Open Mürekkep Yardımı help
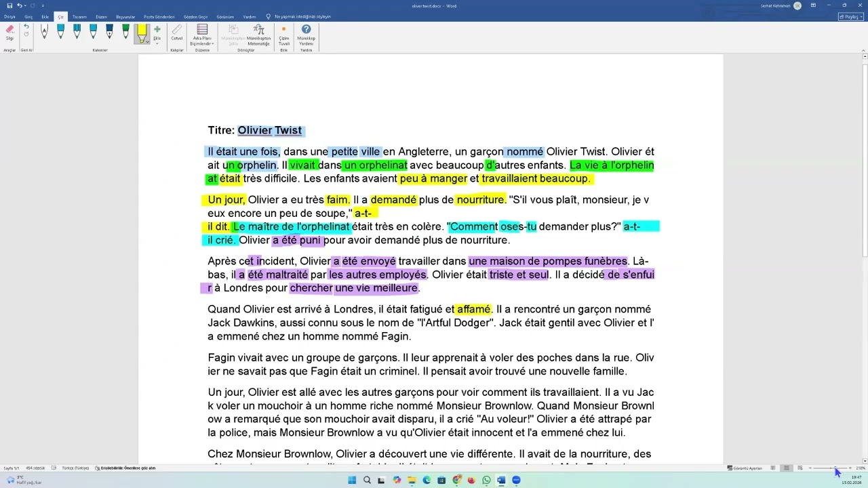The width and height of the screenshot is (868, 488). 306,35
